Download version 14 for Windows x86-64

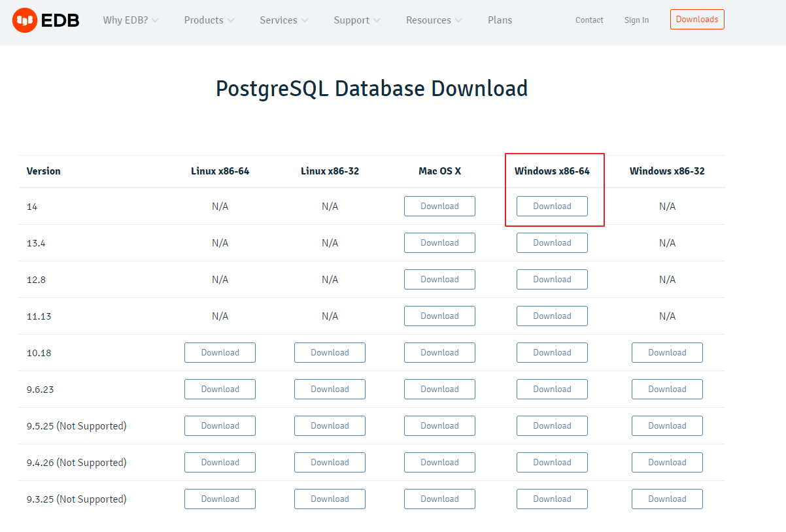click(552, 206)
